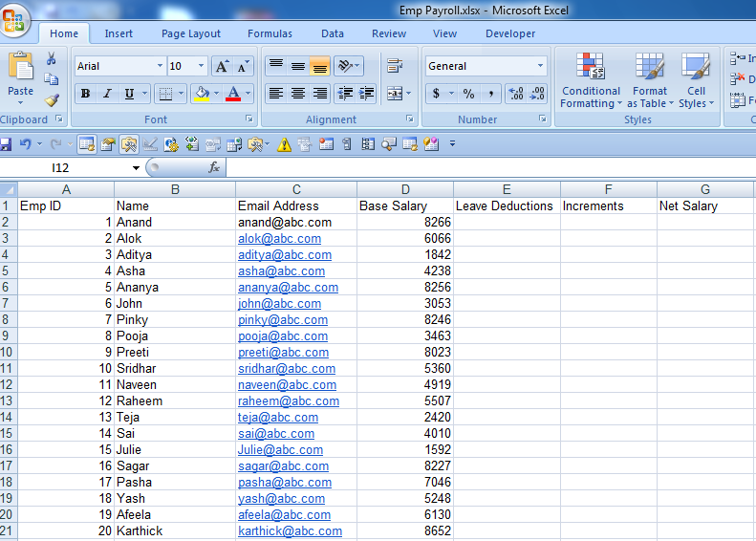Click Increase Decimal icon

click(515, 94)
